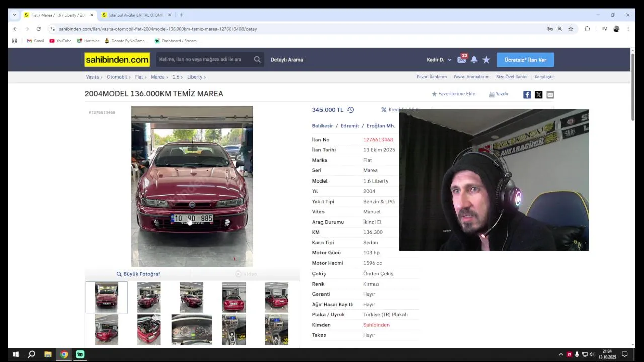Click Favorilerime Ekle

coord(453,94)
